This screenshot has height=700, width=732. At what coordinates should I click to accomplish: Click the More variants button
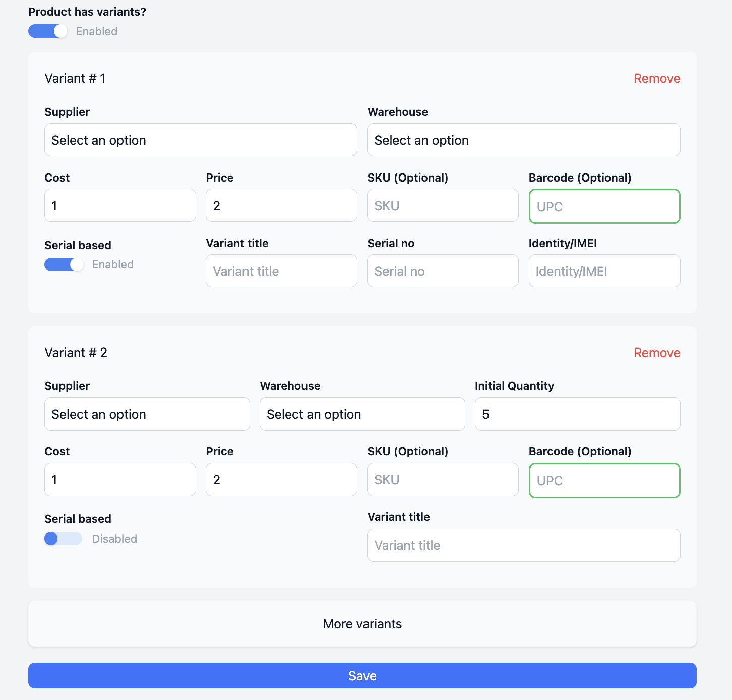362,624
